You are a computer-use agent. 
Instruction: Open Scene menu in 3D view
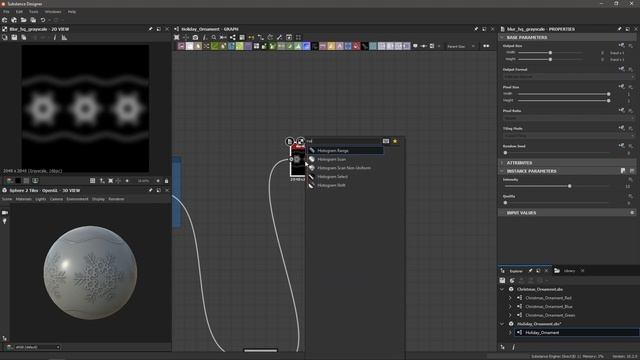pyautogui.click(x=7, y=199)
